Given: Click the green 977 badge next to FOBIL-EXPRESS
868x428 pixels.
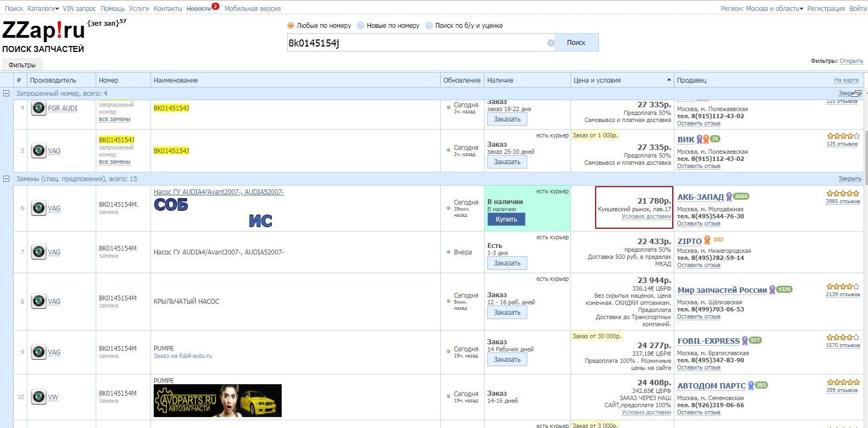Looking at the screenshot, I should pyautogui.click(x=755, y=340).
